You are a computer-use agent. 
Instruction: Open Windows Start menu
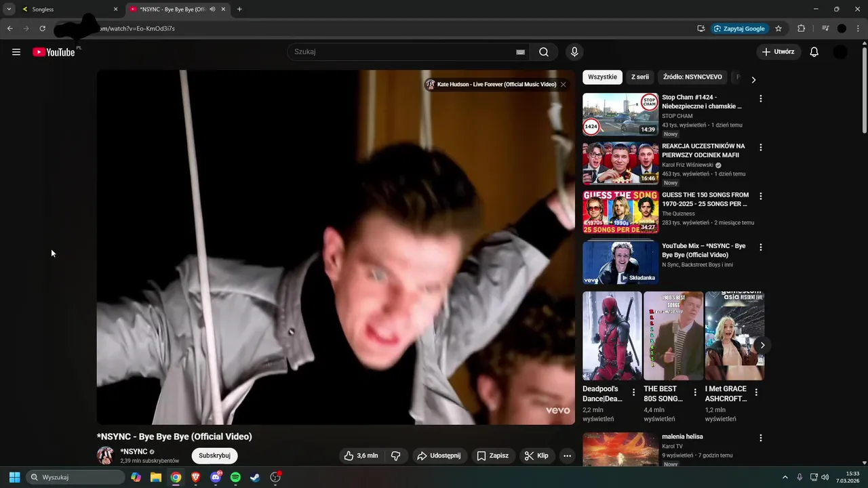coord(14,477)
